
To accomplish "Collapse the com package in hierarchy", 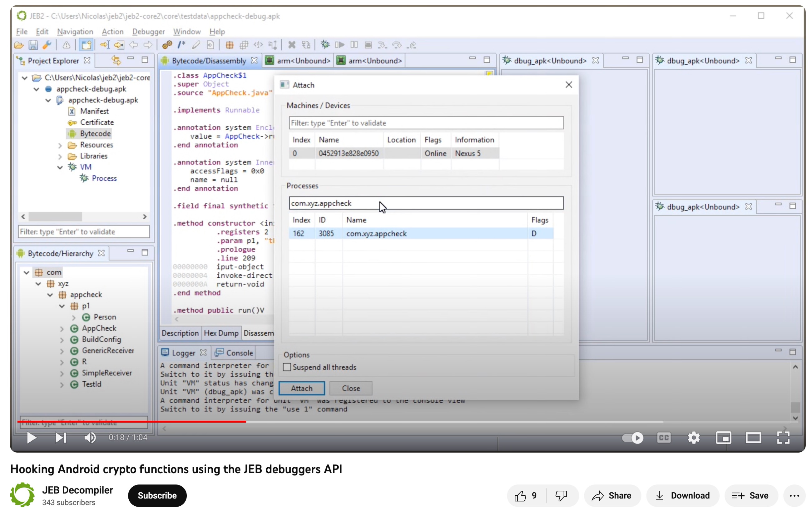I will tap(27, 272).
